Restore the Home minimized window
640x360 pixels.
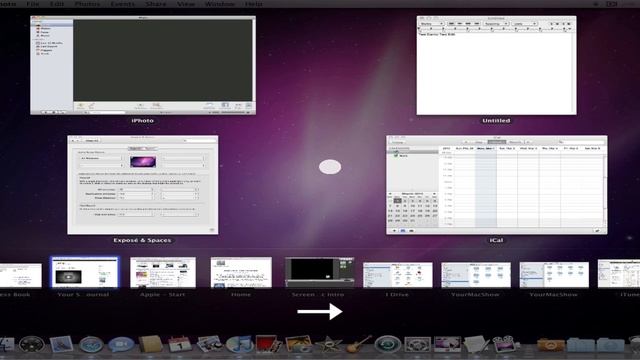point(241,272)
